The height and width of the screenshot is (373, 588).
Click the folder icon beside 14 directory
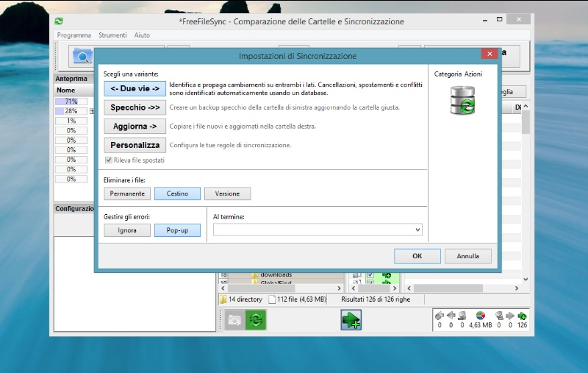coord(223,299)
